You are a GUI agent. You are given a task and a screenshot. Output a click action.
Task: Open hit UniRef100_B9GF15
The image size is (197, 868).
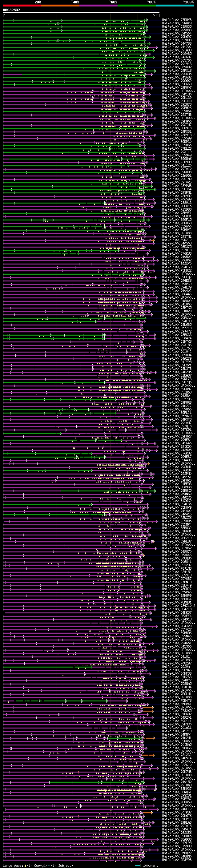pos(177,219)
